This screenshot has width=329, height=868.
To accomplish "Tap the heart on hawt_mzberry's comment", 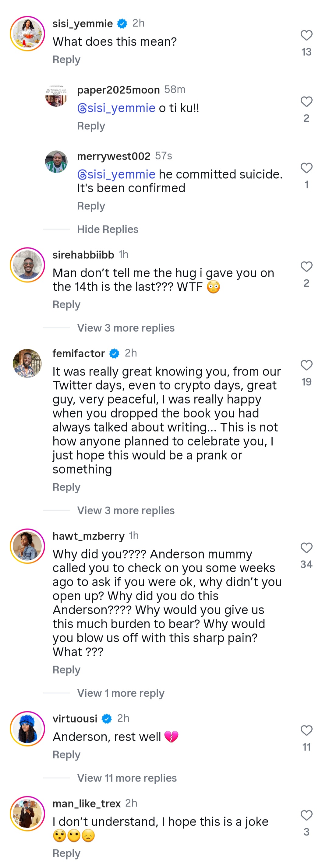I will pos(306,548).
